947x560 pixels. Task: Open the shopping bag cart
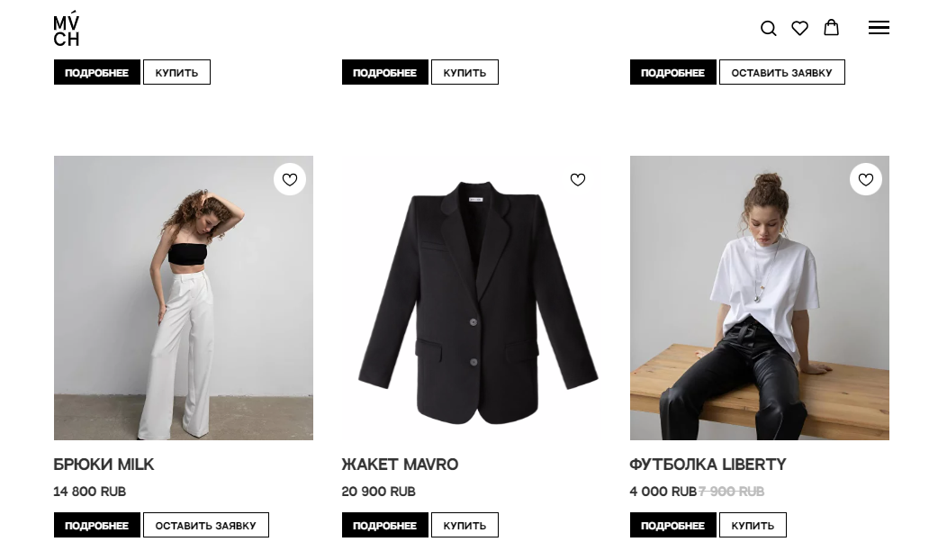tap(831, 28)
